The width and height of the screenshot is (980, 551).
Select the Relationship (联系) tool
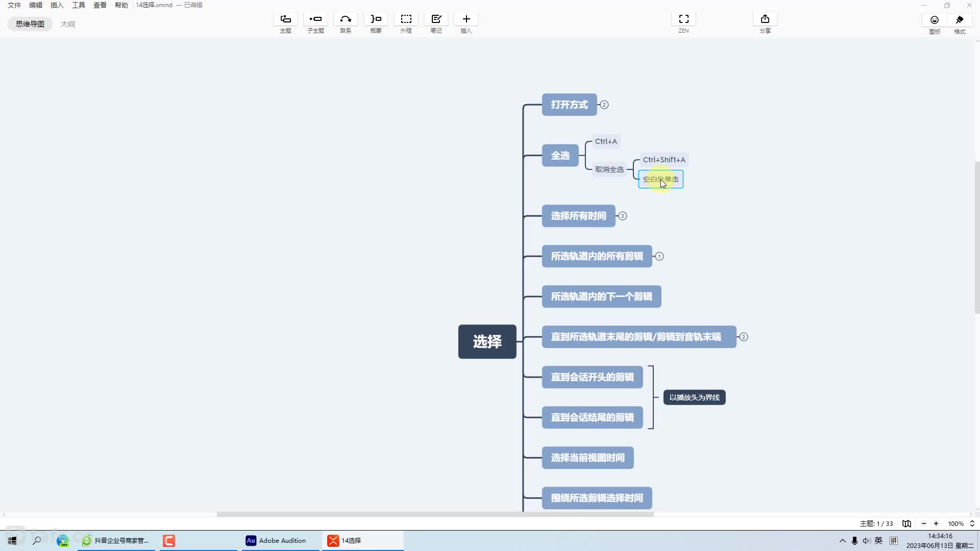346,19
